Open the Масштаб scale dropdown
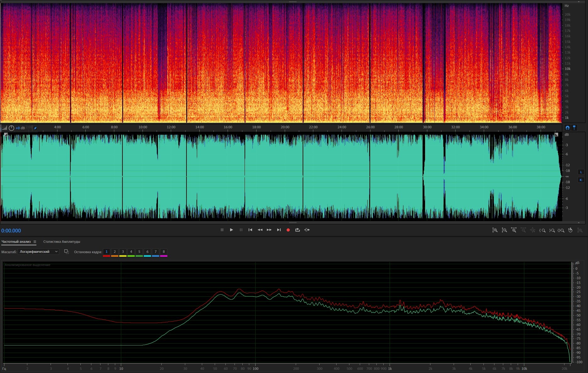Image resolution: width=588 pixels, height=373 pixels. [x=38, y=252]
